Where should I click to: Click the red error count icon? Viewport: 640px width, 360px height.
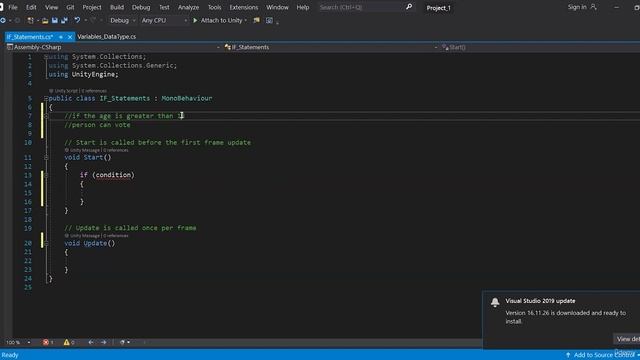(x=46, y=342)
